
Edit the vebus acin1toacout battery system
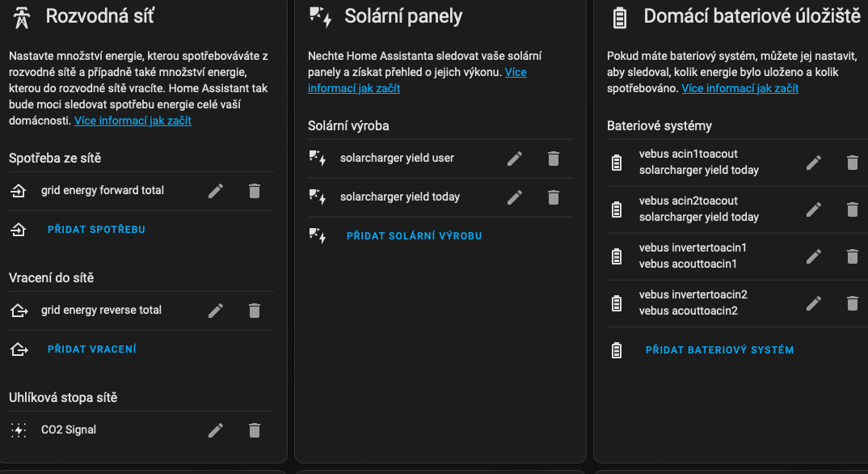tap(812, 162)
